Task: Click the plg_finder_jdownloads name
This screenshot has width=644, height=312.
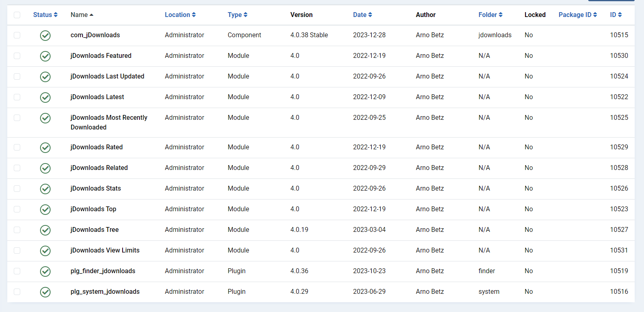Action: [103, 271]
